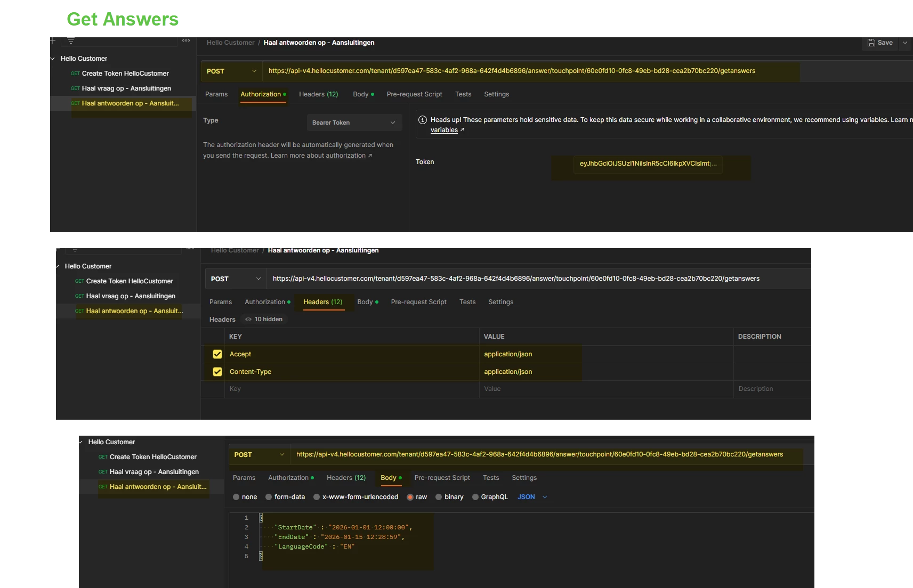Image resolution: width=913 pixels, height=588 pixels.
Task: Click the plus icon to add new collection
Action: (x=52, y=40)
